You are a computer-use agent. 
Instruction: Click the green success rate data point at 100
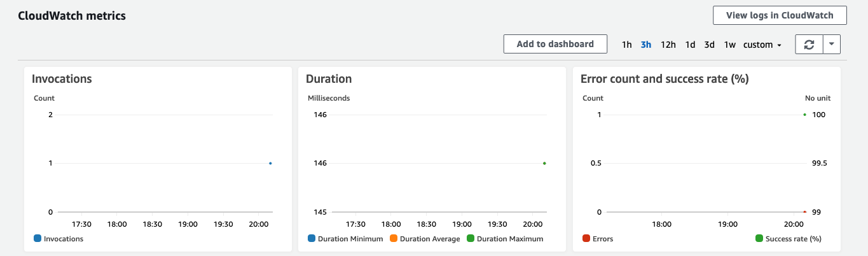(x=804, y=115)
